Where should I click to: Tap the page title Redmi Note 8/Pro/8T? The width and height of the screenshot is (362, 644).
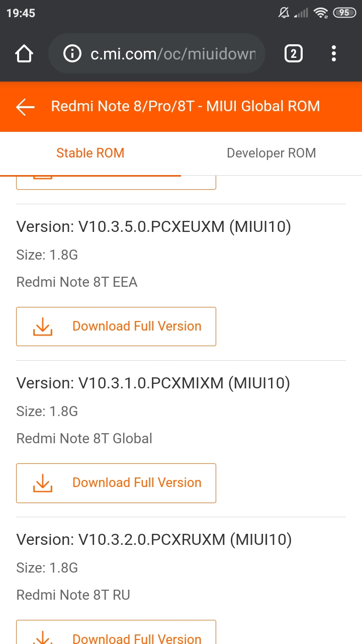[x=186, y=107]
